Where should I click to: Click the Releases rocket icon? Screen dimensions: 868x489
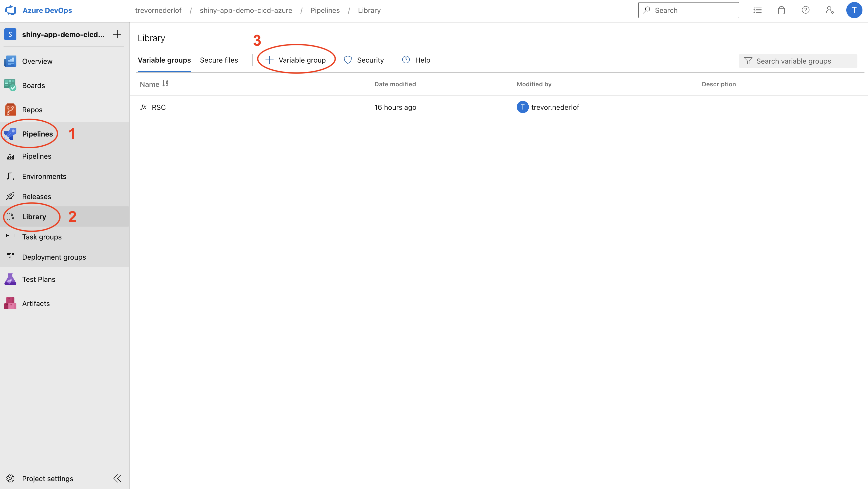pos(10,197)
